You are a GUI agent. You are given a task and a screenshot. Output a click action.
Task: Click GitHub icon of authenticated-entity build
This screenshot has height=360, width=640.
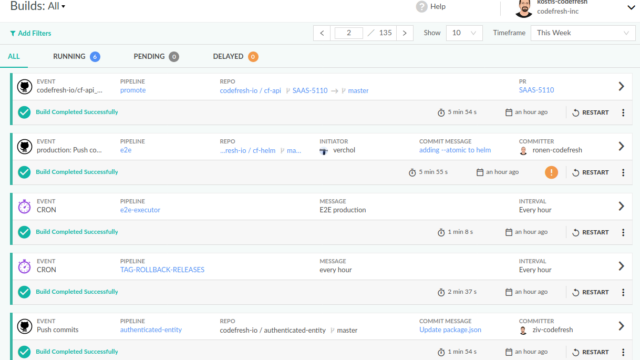coord(24,326)
